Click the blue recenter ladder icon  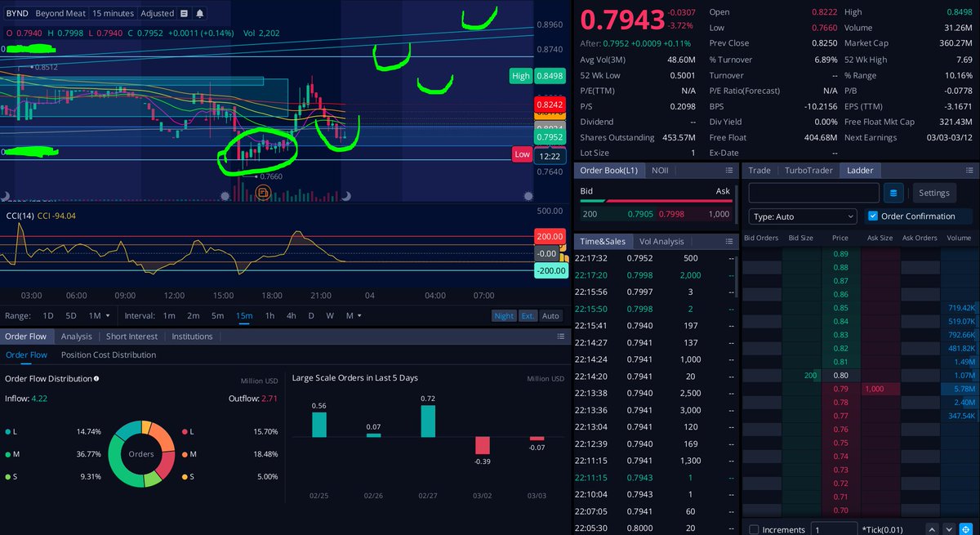pos(964,529)
